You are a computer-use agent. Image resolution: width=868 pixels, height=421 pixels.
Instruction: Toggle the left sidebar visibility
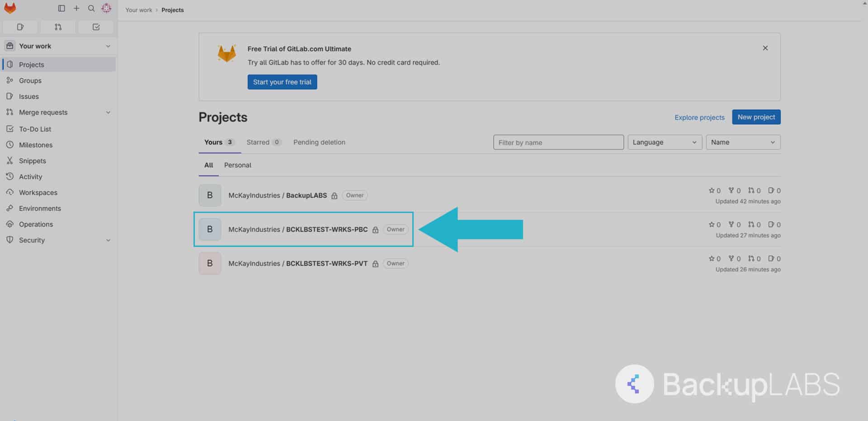coord(61,8)
